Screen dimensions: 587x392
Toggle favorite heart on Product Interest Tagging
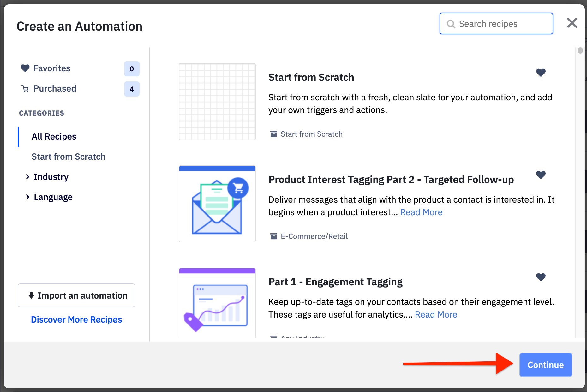541,175
